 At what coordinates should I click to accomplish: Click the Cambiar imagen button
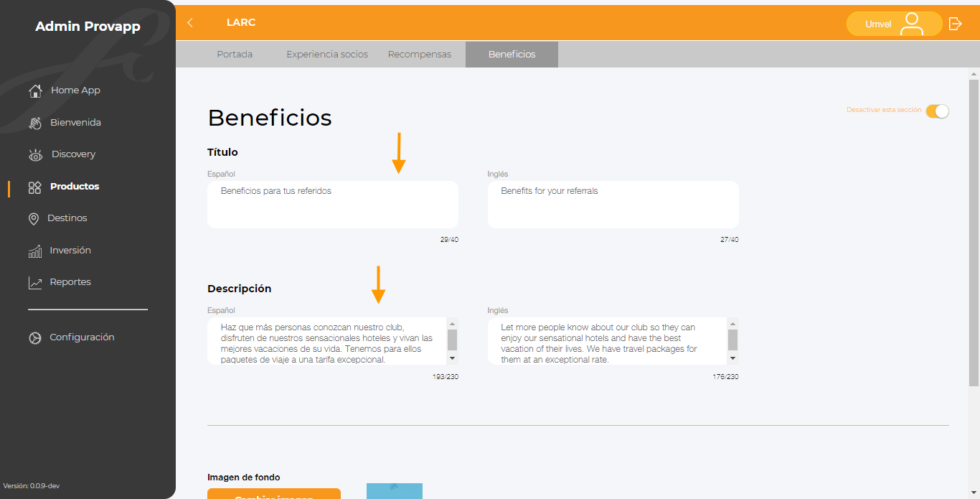coord(274,494)
